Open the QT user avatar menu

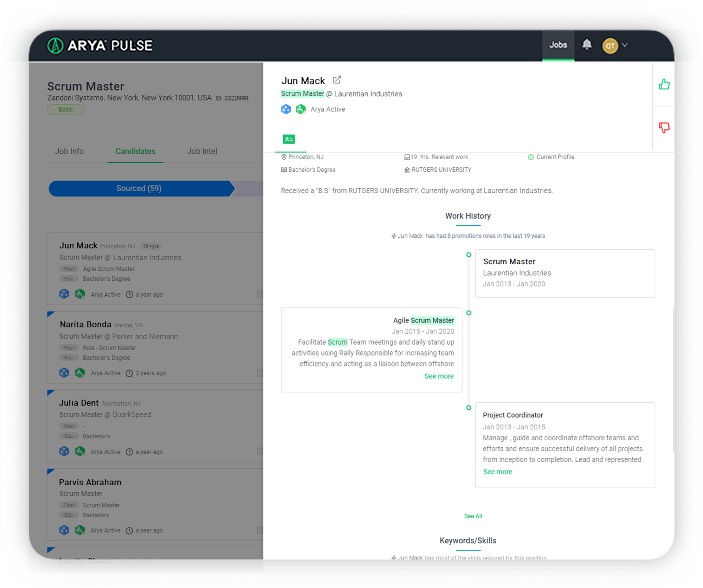610,46
